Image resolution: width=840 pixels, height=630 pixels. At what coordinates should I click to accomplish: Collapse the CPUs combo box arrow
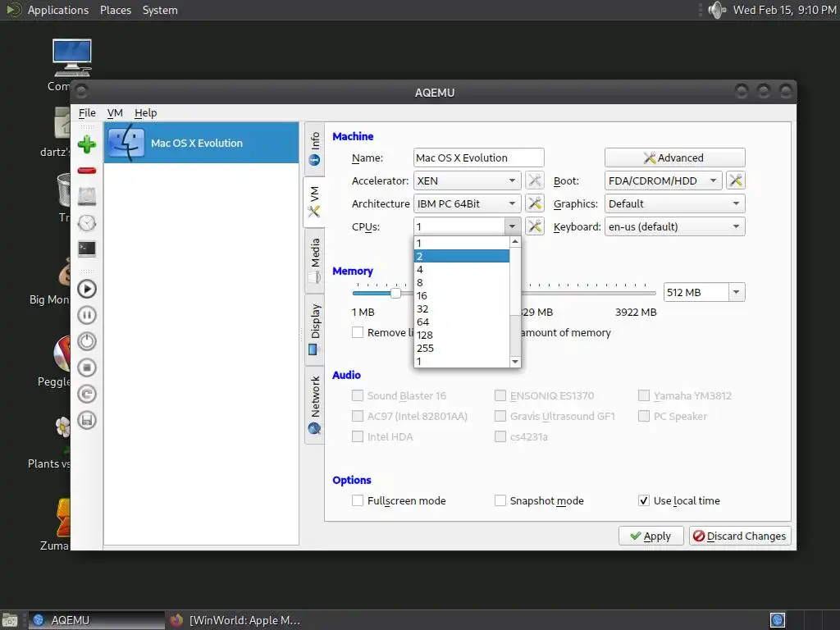click(x=512, y=226)
